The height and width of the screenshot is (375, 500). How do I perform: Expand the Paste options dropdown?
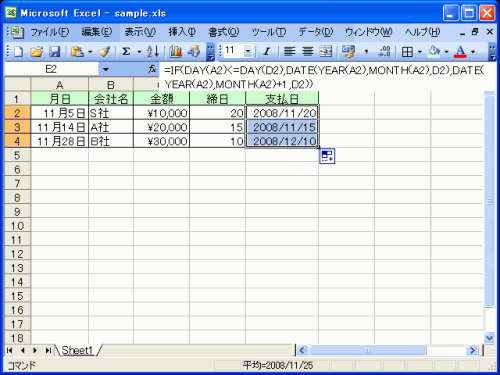coord(90,52)
